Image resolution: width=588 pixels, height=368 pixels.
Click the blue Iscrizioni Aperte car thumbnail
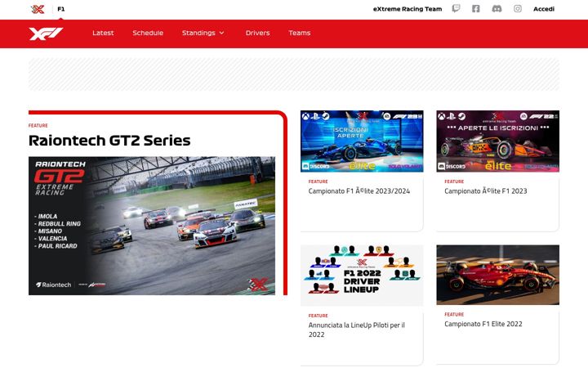pos(362,141)
